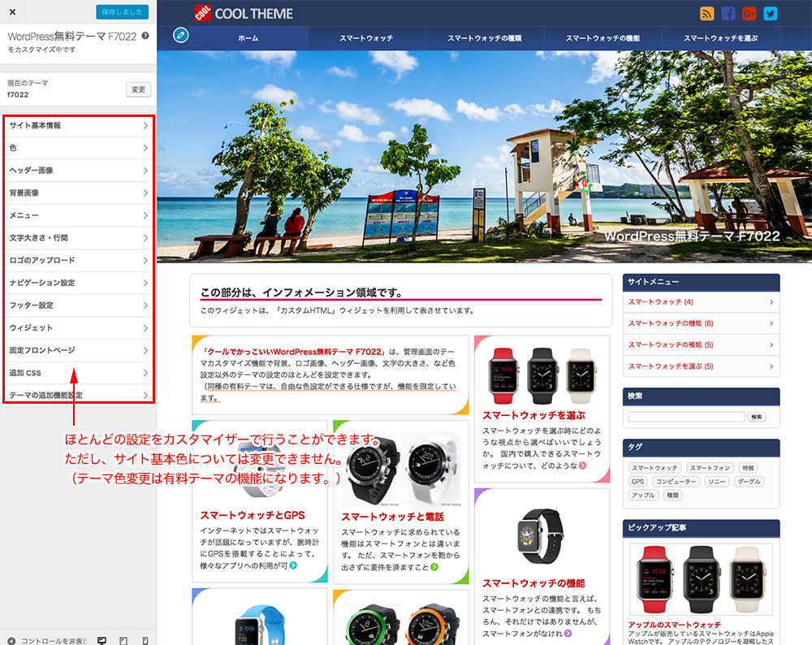Open the スマートウォッチとGPS article title
The image size is (812, 645).
[x=253, y=516]
